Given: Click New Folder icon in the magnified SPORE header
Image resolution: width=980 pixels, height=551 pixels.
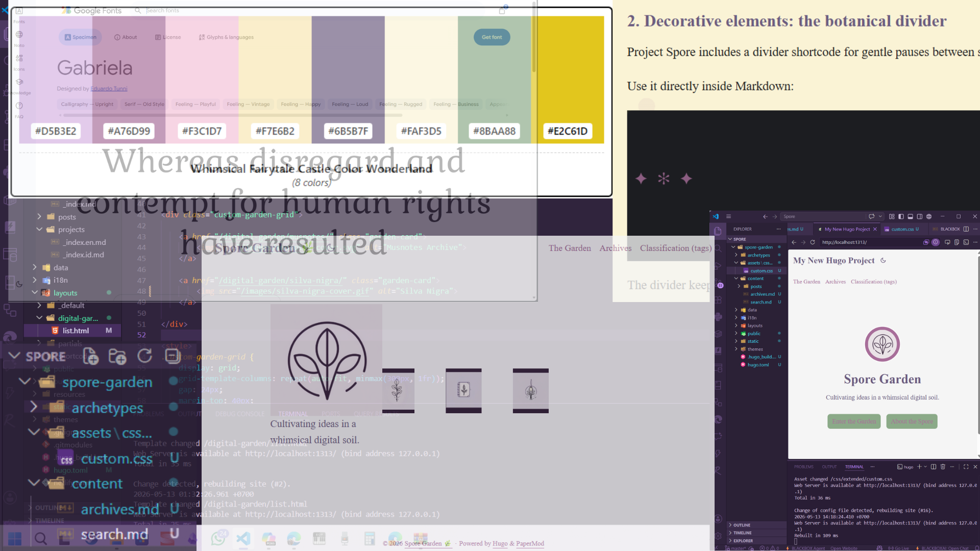Looking at the screenshot, I should [x=117, y=356].
